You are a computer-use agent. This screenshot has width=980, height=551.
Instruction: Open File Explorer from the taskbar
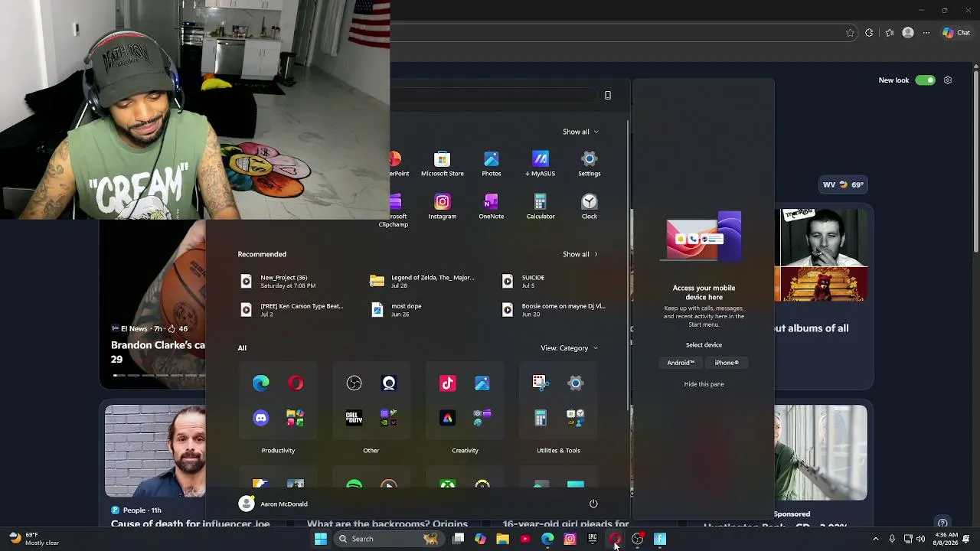[x=502, y=539]
